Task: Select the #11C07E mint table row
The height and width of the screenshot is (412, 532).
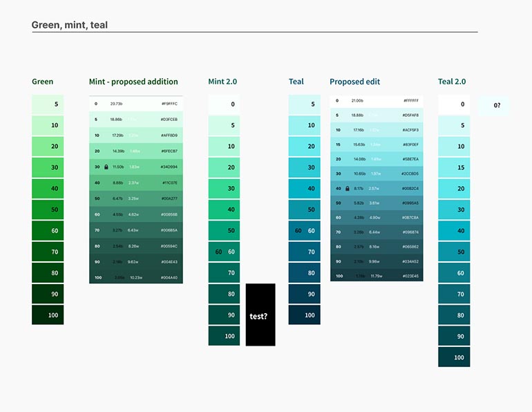Action: (x=136, y=183)
